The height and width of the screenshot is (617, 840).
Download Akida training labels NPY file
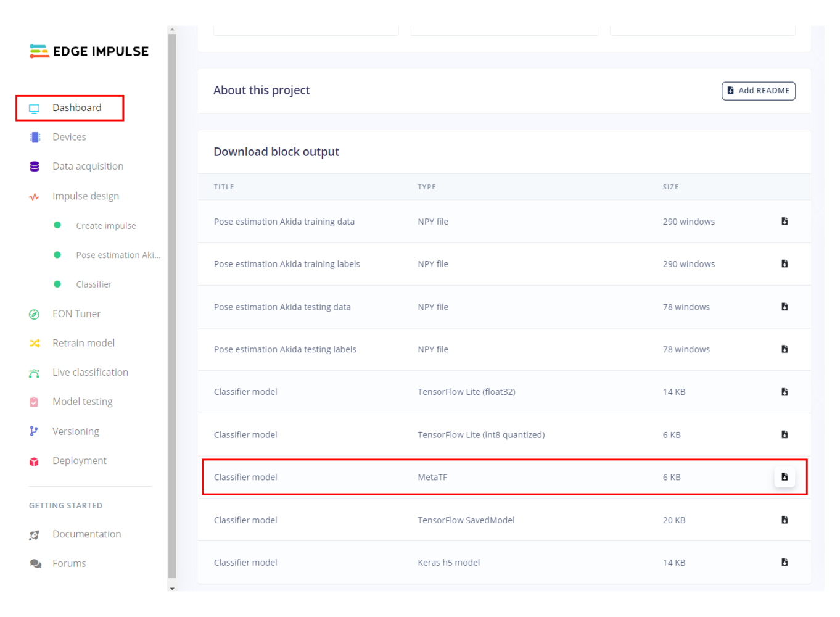pyautogui.click(x=784, y=263)
